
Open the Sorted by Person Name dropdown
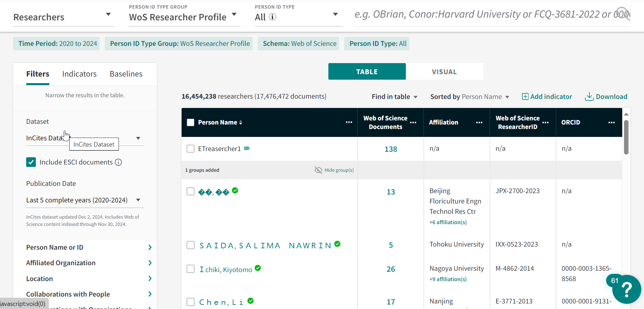pos(470,97)
